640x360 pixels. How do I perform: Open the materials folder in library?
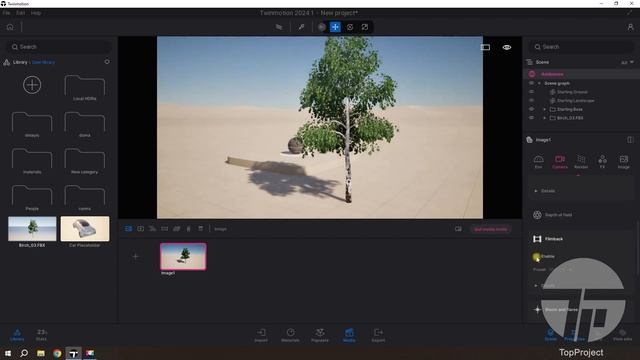pyautogui.click(x=32, y=161)
